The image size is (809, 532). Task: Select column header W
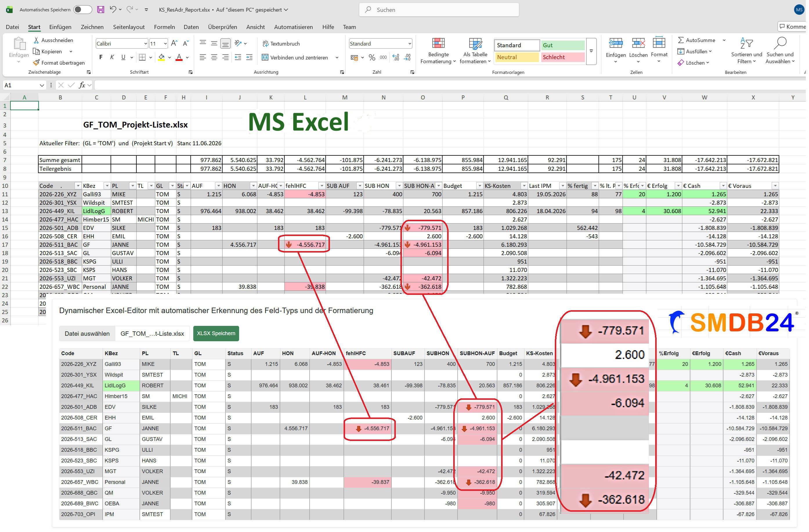tap(704, 97)
